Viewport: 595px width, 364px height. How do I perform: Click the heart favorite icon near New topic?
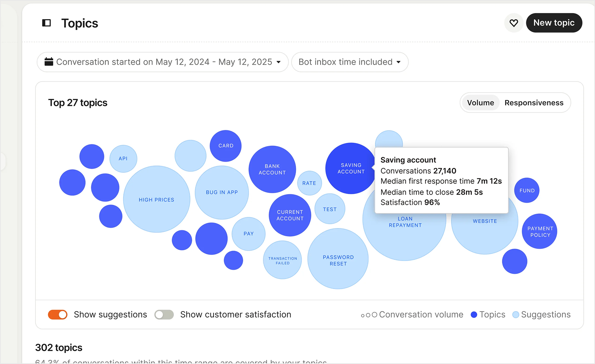pos(513,23)
